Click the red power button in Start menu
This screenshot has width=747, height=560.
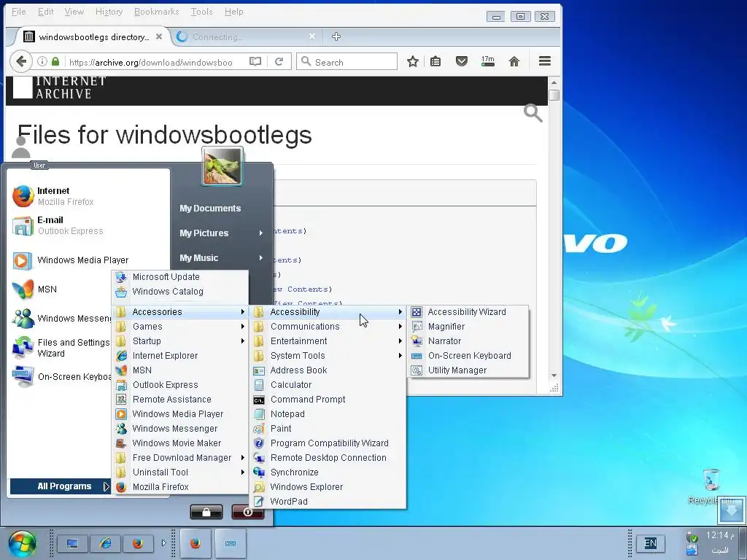pos(248,512)
